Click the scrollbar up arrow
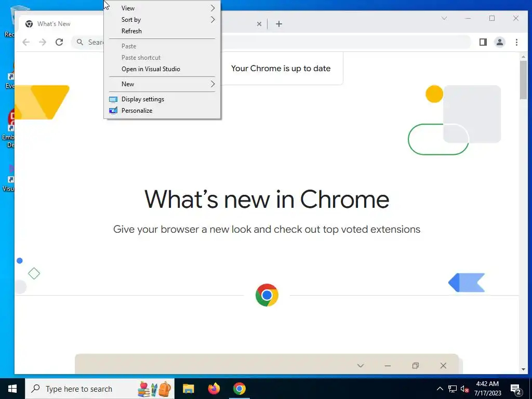Viewport: 532px width, 399px height. [524, 57]
